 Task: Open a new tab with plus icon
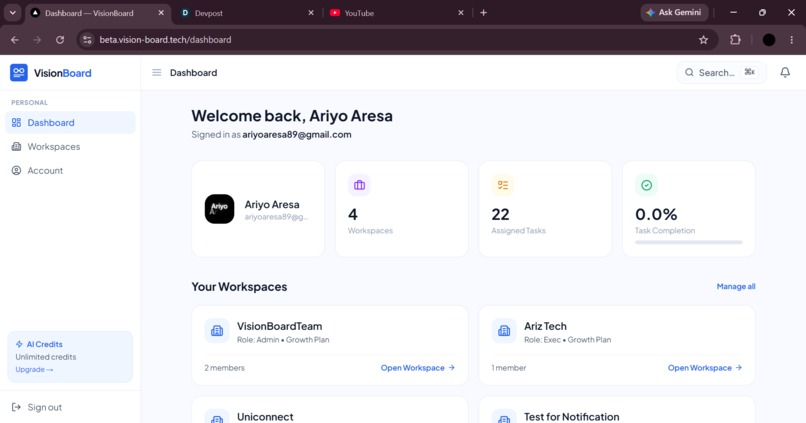483,13
